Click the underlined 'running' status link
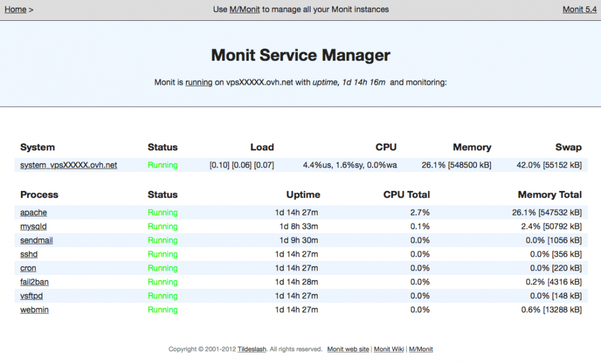Image resolution: width=601 pixels, height=364 pixels. pos(199,82)
